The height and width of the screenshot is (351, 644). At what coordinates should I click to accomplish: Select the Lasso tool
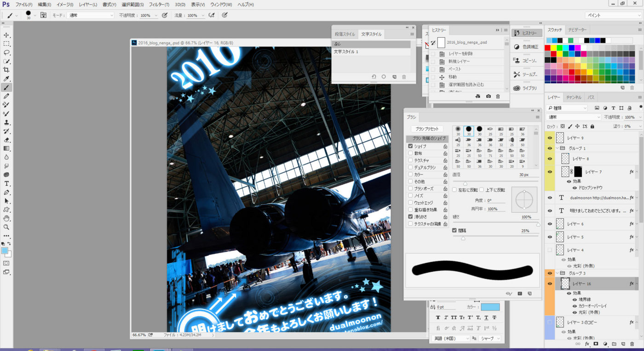pyautogui.click(x=6, y=53)
